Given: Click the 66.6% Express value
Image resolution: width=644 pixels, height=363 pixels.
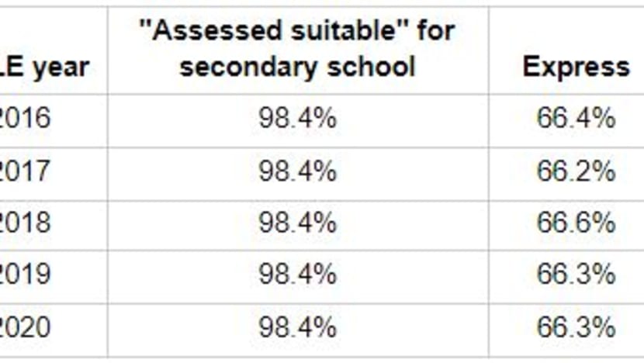Looking at the screenshot, I should pyautogui.click(x=576, y=223).
